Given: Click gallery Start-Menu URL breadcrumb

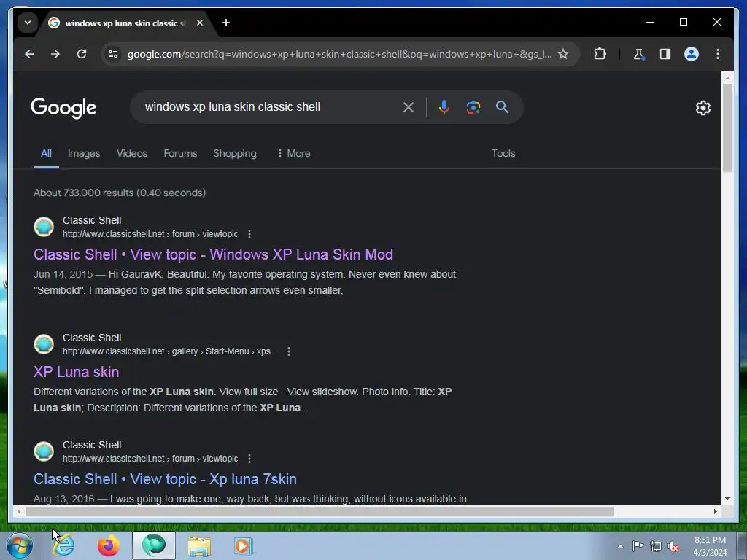Looking at the screenshot, I should (170, 351).
